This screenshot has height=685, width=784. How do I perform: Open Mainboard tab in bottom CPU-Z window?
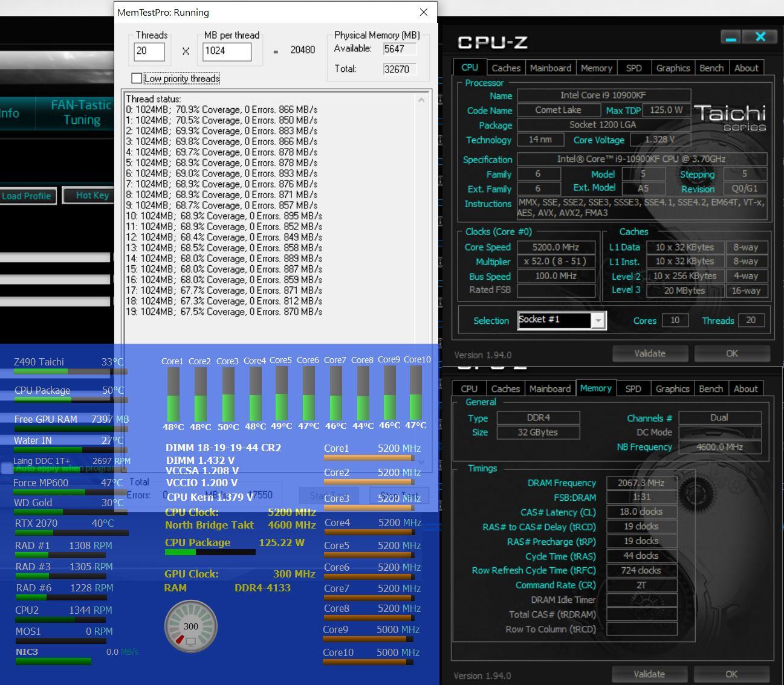(x=549, y=389)
